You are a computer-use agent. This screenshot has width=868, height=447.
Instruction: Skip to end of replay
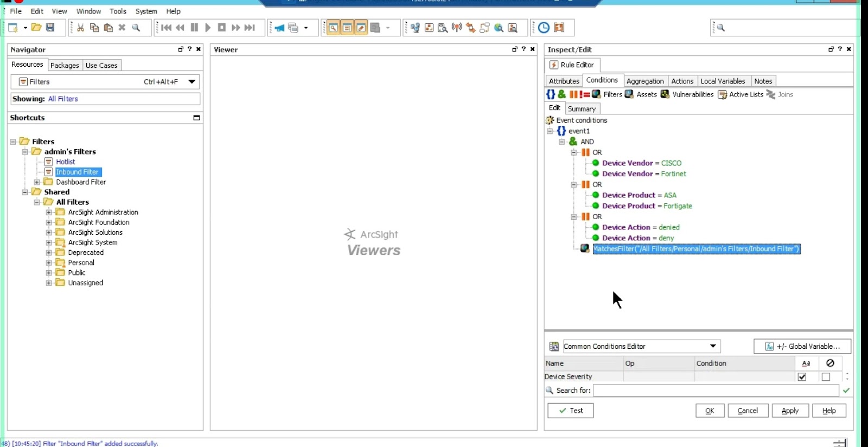(x=250, y=28)
